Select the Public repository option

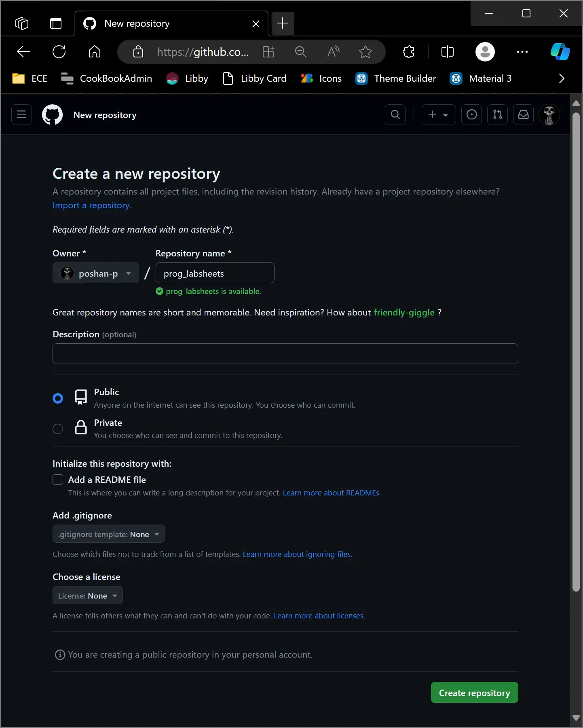[x=58, y=398]
